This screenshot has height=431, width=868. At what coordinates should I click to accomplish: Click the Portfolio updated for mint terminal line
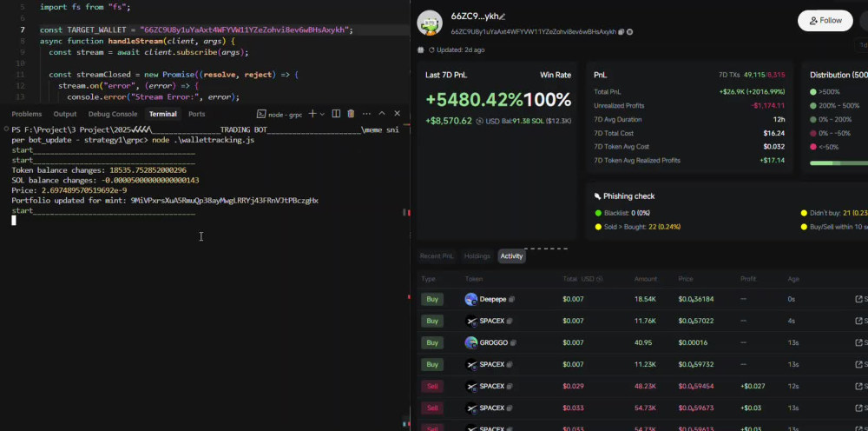(165, 201)
